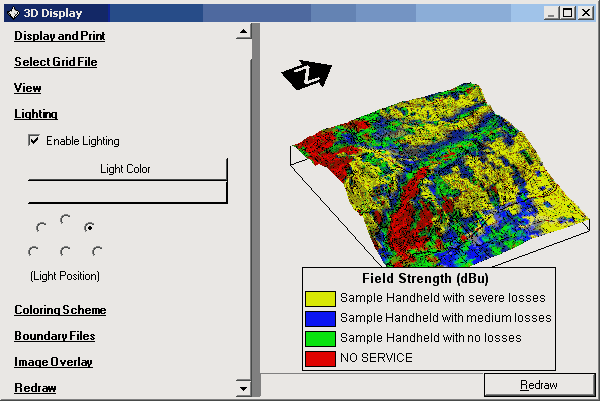This screenshot has height=401, width=600.
Task: Click the 'NO SERVICE' legend text
Action: click(x=377, y=358)
